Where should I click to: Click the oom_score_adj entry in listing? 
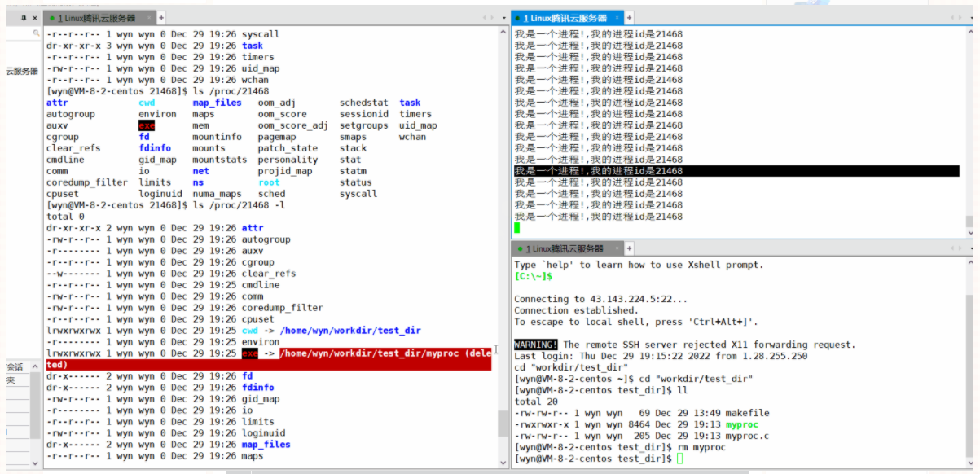click(x=293, y=125)
